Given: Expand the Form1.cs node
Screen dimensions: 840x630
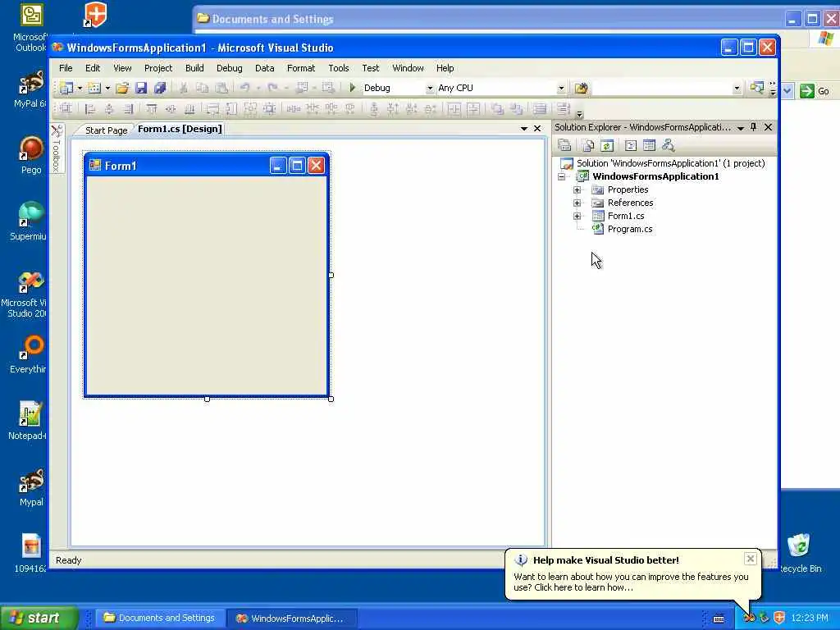Looking at the screenshot, I should (x=577, y=216).
